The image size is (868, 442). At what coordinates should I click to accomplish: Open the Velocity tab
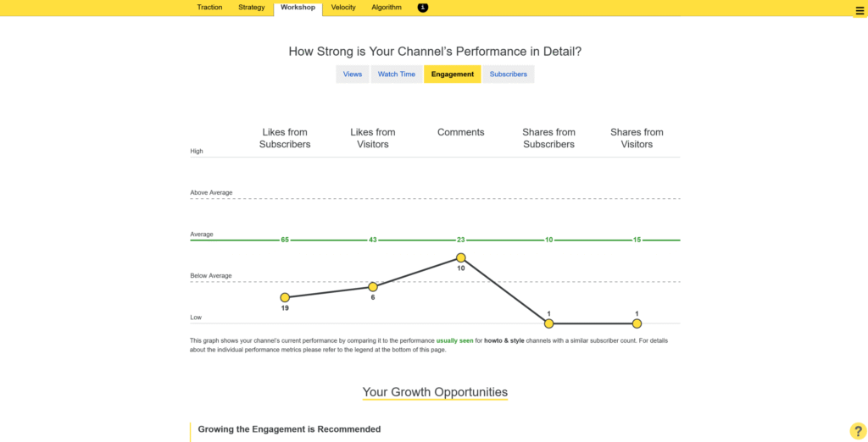(x=343, y=7)
